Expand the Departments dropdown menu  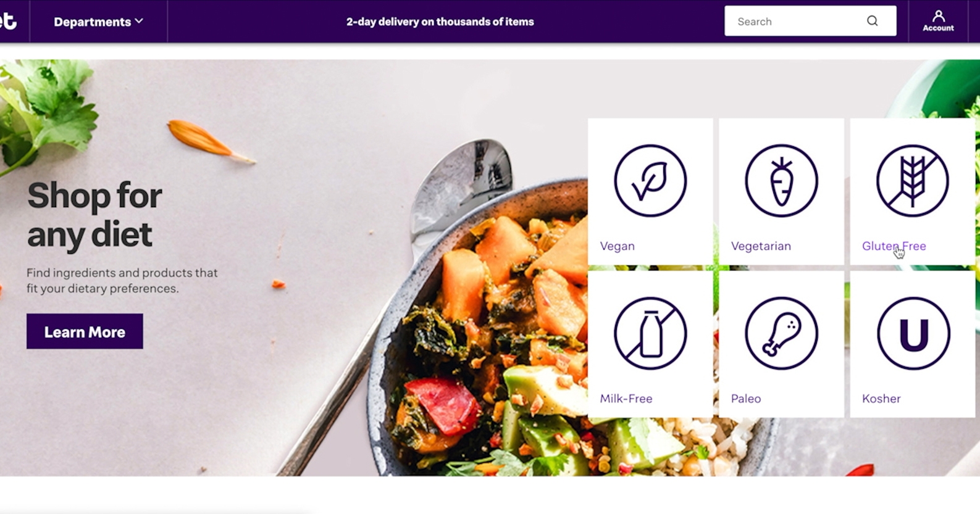(98, 22)
